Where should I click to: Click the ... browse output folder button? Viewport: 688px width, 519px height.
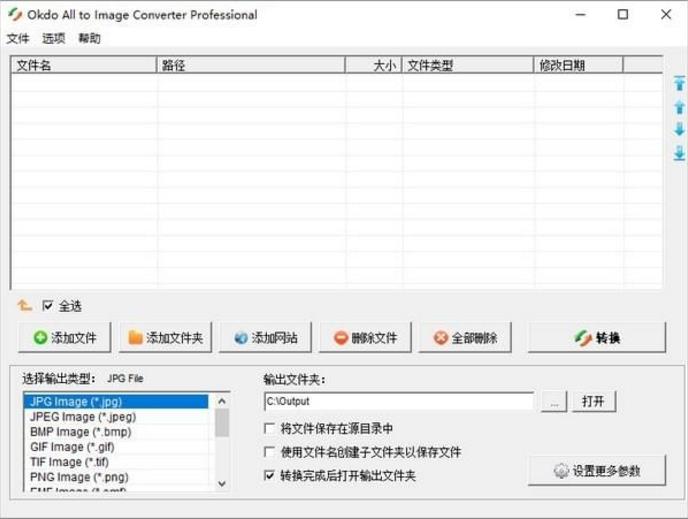pos(553,401)
